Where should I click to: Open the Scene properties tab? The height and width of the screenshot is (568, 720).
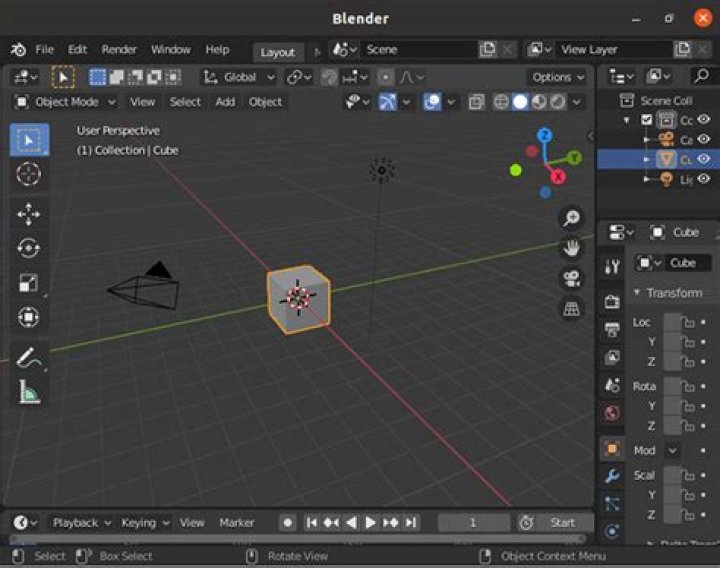click(x=612, y=385)
